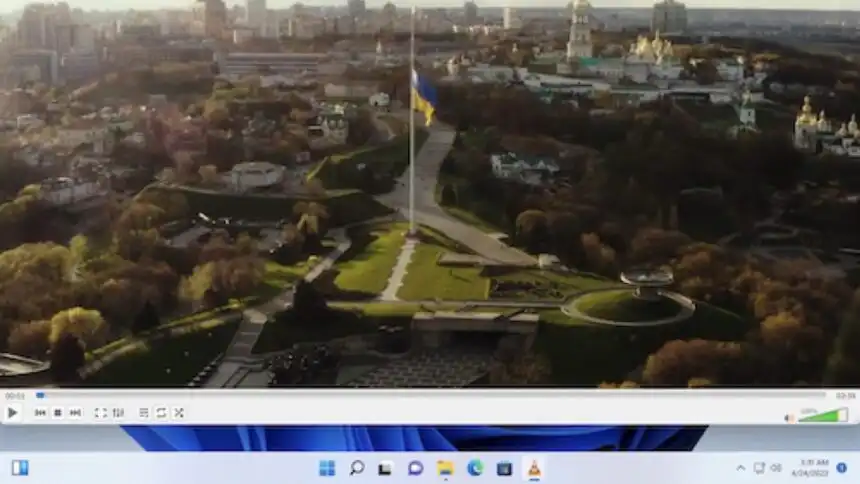The width and height of the screenshot is (860, 484).
Task: Show the playlist view
Action: pos(144,413)
